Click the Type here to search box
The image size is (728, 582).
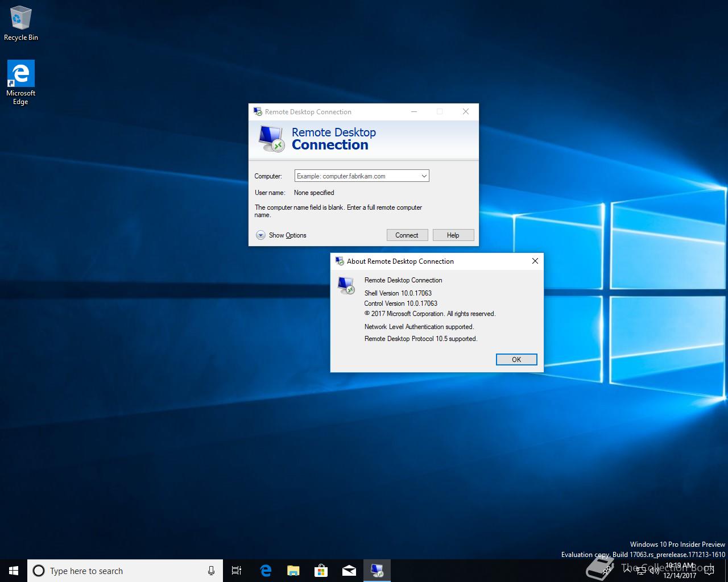125,571
